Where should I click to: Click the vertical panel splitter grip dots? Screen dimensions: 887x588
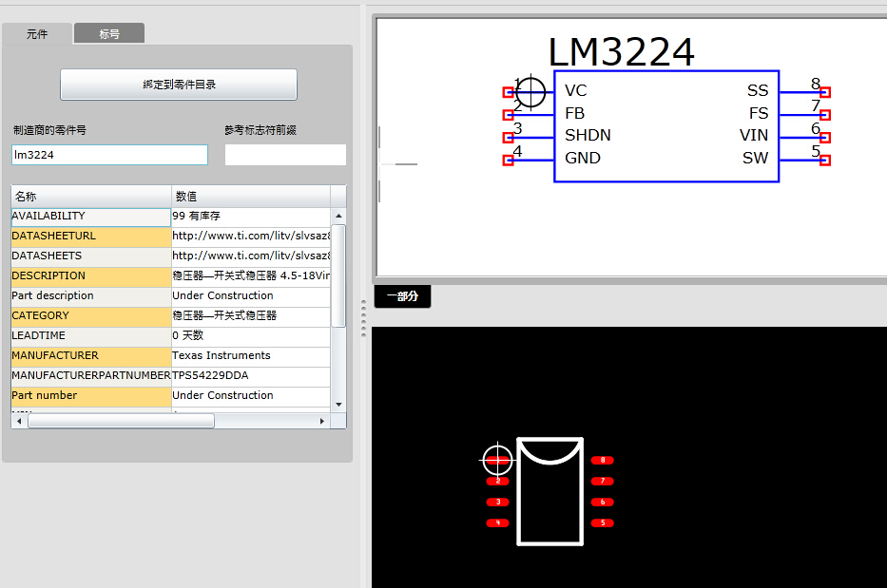(363, 319)
